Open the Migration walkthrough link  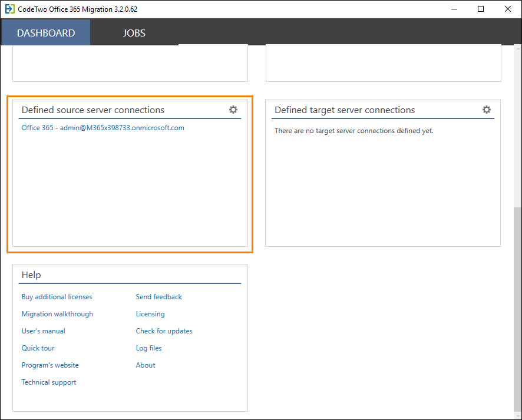(57, 314)
